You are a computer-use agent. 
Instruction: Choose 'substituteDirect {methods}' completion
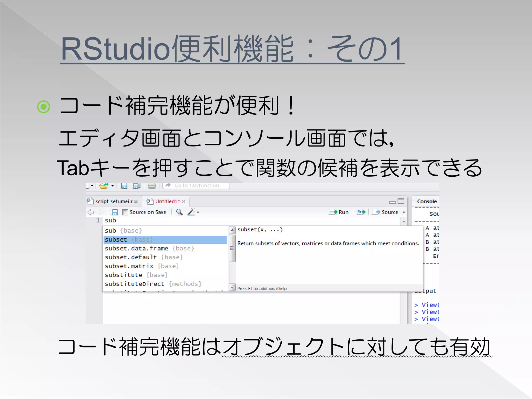pos(165,284)
